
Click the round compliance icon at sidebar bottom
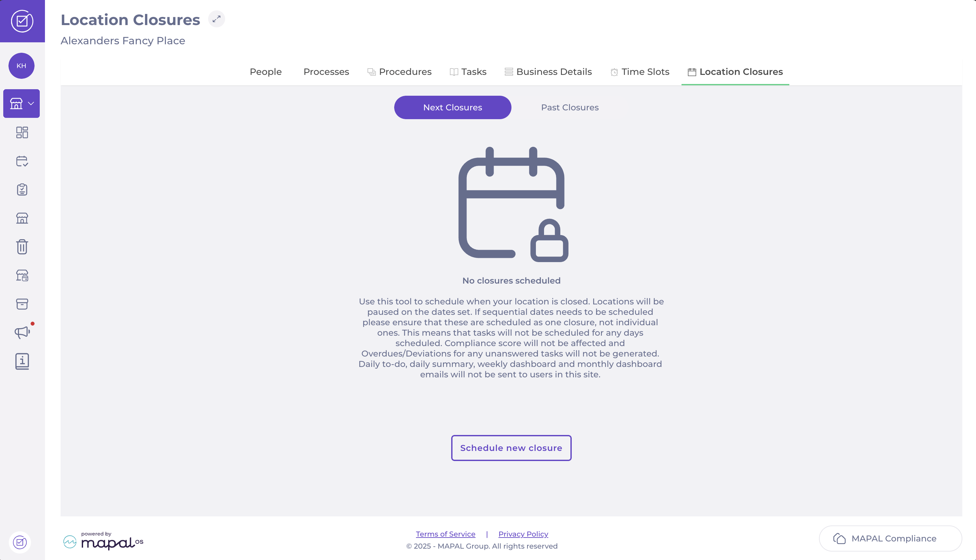[20, 542]
